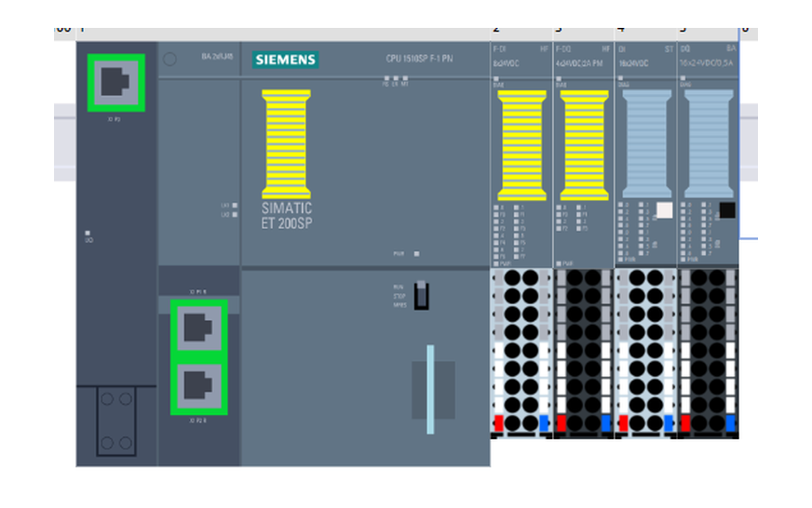Click slot number 4 in the rack header
Image resolution: width=812 pixels, height=508 pixels.
(x=620, y=30)
